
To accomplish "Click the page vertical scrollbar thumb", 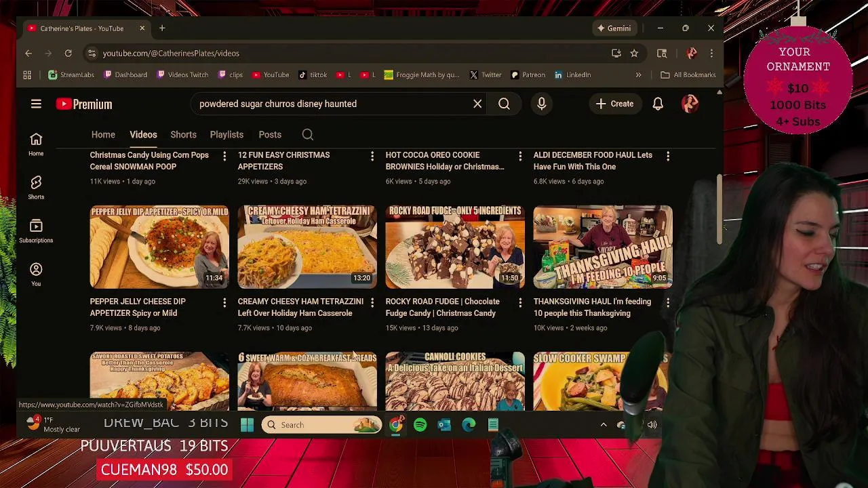I will (x=719, y=209).
